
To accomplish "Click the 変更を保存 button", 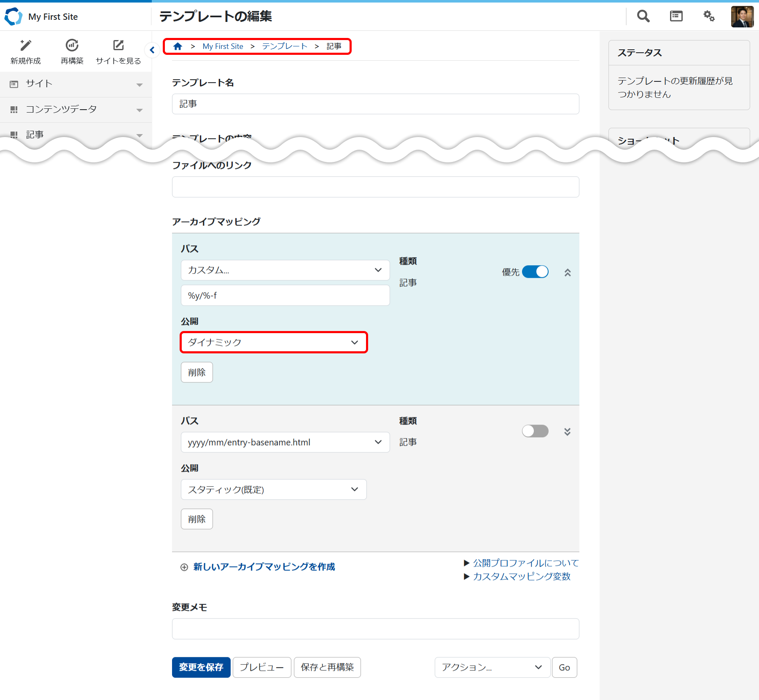I will (201, 667).
